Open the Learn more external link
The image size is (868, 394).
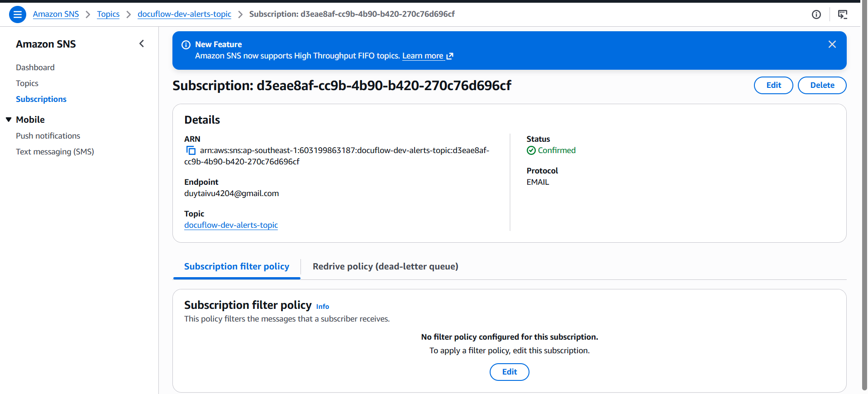(428, 56)
